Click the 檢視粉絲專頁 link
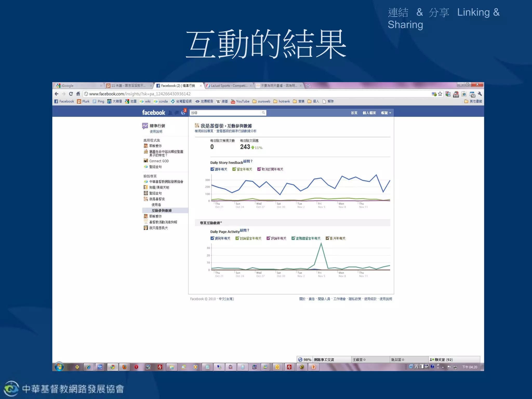 tap(204, 131)
